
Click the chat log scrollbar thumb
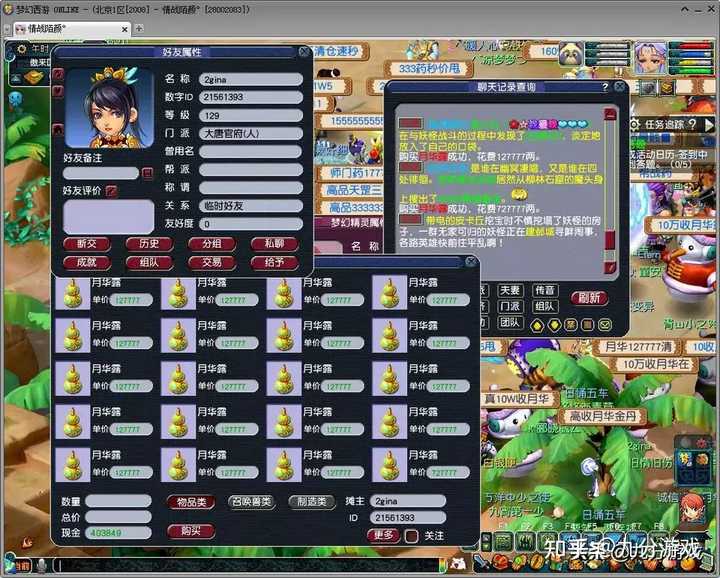(x=610, y=240)
